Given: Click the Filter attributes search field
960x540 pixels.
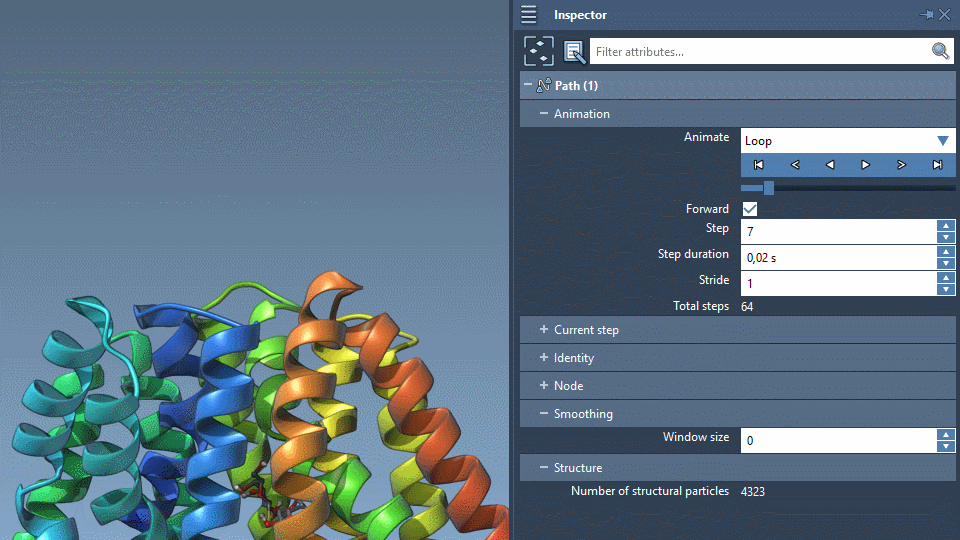Looking at the screenshot, I should [x=758, y=51].
